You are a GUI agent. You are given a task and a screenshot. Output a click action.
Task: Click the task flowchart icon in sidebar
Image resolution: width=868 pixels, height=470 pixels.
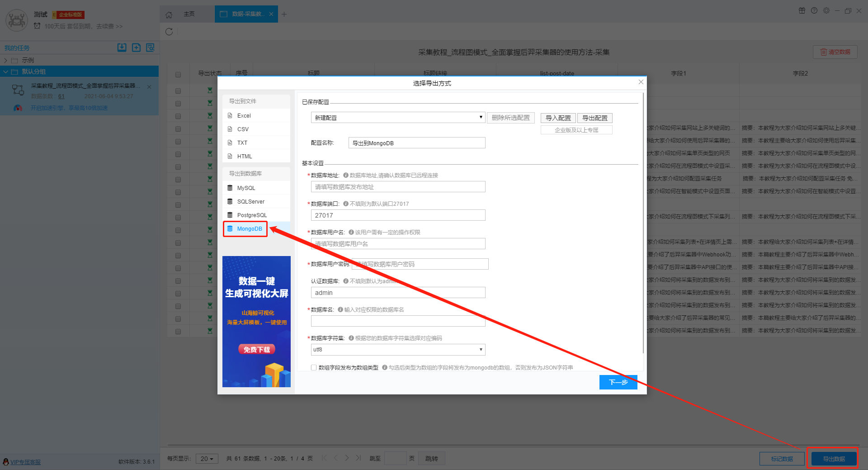[18, 90]
